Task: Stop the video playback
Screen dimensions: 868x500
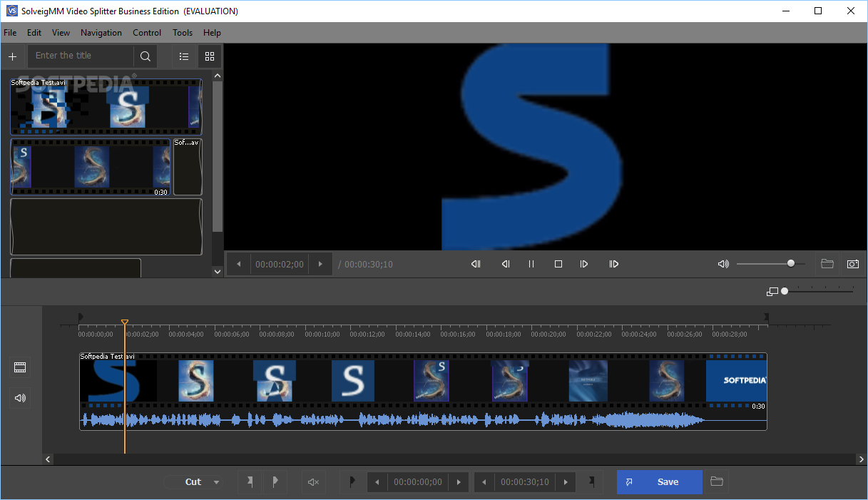Action: [558, 264]
